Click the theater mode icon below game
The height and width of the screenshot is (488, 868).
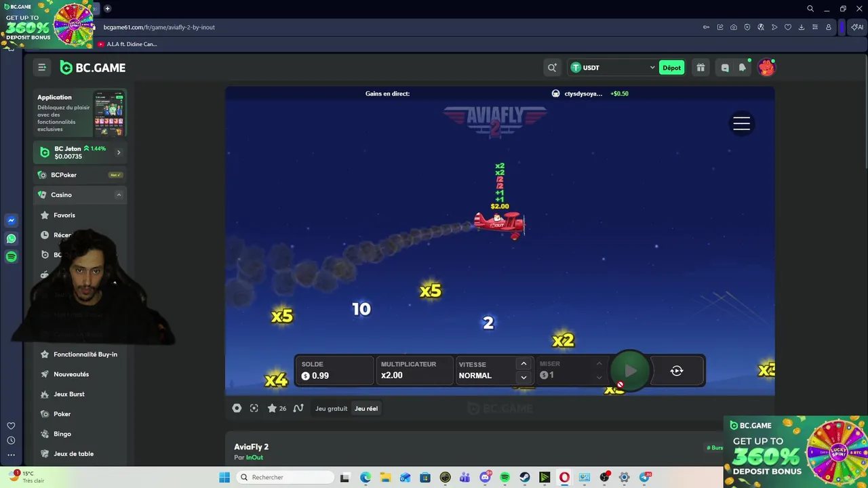(x=237, y=408)
